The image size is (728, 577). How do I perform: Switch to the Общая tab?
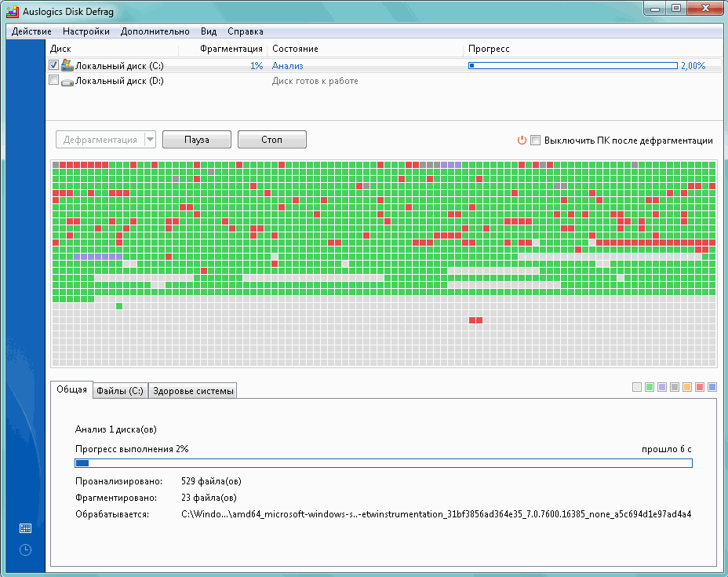(x=71, y=389)
